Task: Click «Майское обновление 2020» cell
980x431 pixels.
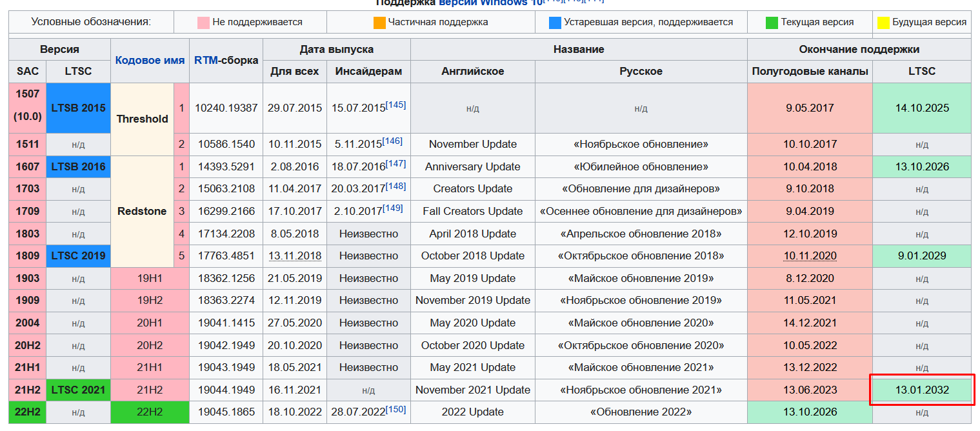Action: click(641, 323)
